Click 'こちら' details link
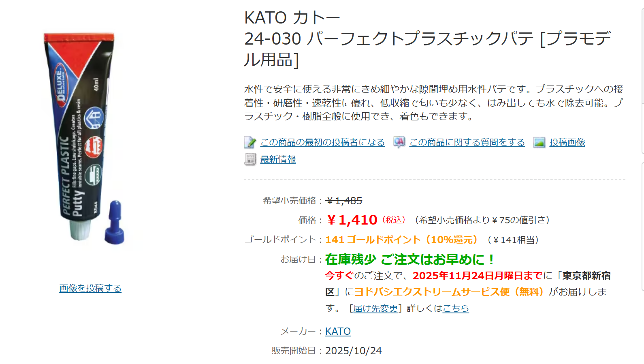This screenshot has width=644, height=364. click(x=456, y=308)
